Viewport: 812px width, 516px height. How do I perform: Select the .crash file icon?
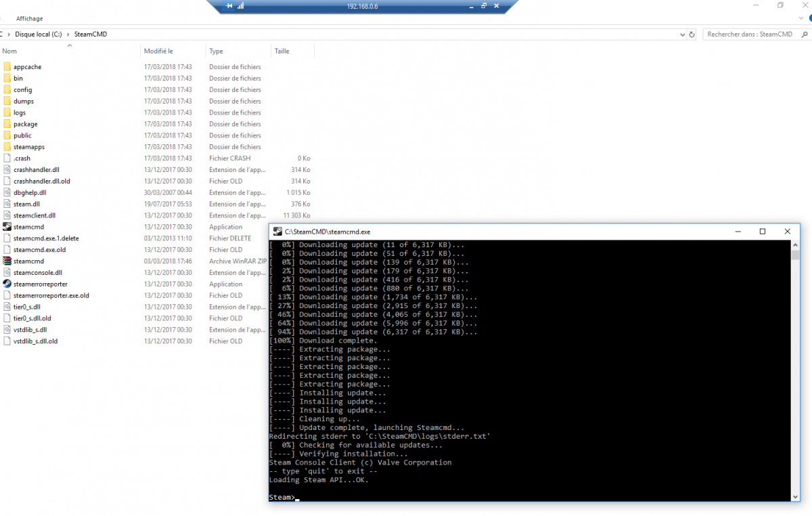7,158
